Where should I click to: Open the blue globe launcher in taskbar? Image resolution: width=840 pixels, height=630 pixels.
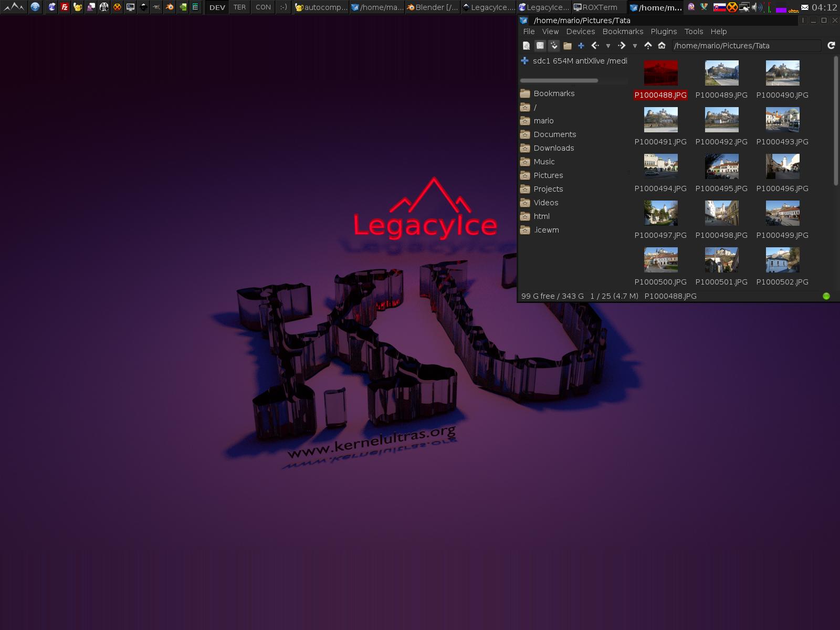tap(35, 7)
